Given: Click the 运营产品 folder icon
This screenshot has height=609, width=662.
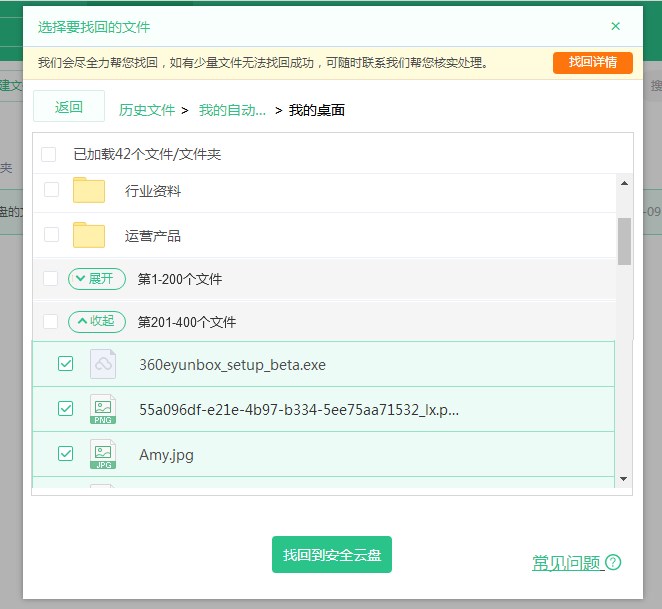Looking at the screenshot, I should click(89, 236).
